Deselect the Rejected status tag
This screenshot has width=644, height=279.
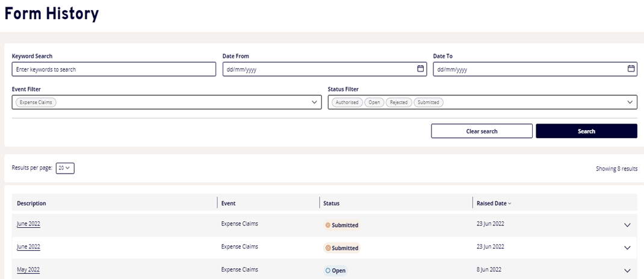pos(398,102)
